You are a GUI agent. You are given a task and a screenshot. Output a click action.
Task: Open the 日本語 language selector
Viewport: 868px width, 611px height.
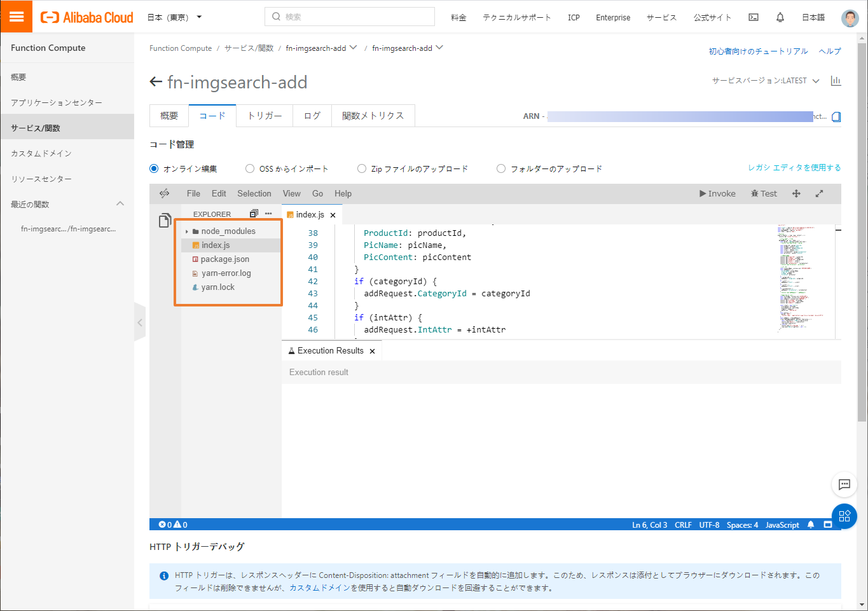813,17
